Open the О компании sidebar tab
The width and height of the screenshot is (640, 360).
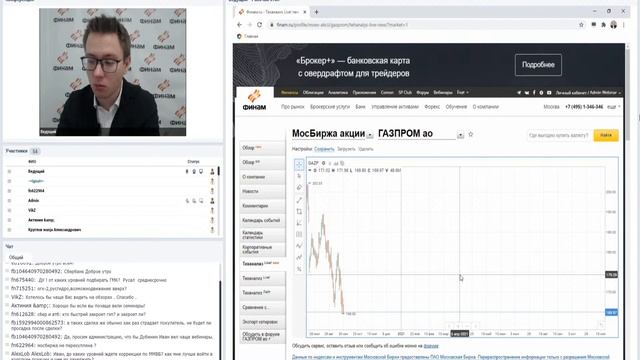(262, 177)
